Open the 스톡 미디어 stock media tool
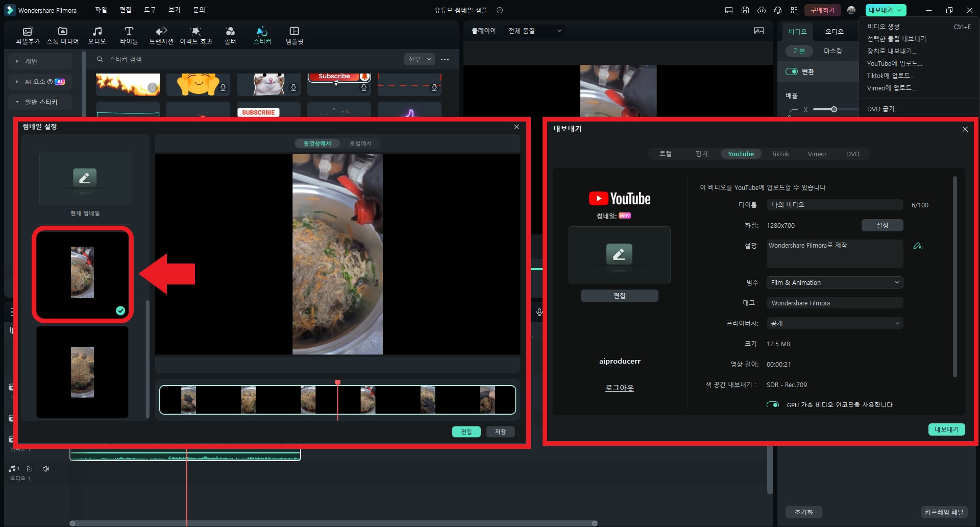 point(63,36)
